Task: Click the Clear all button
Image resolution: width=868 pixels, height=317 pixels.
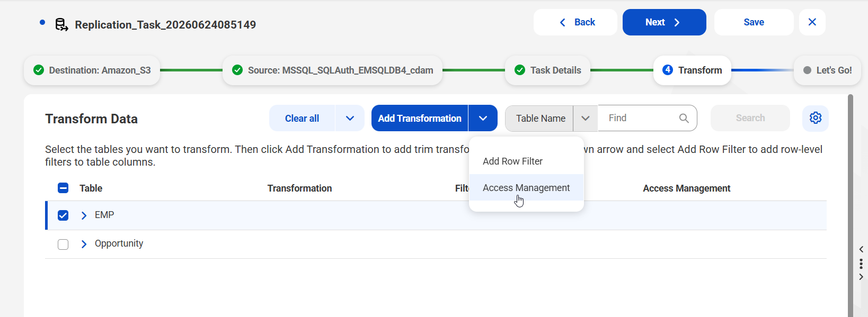Action: tap(302, 118)
